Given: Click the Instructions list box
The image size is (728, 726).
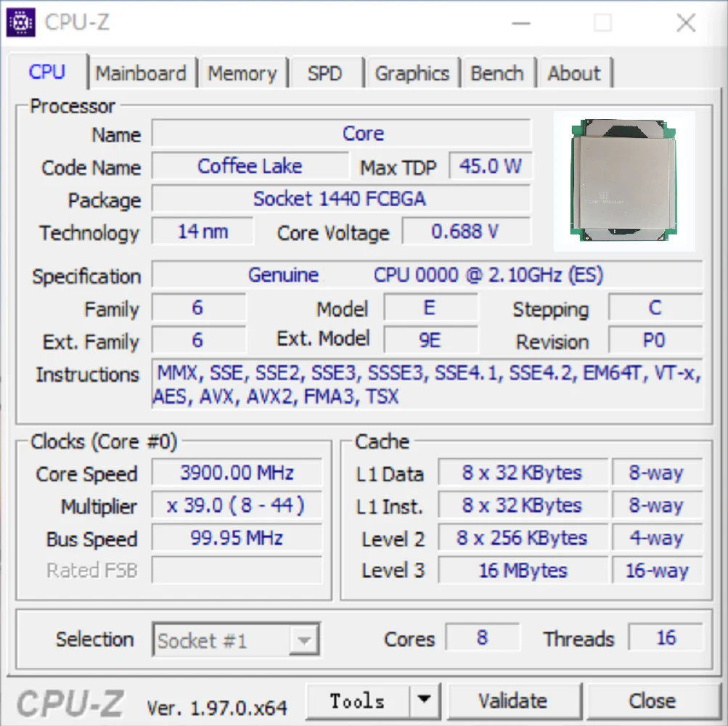Looking at the screenshot, I should (427, 384).
